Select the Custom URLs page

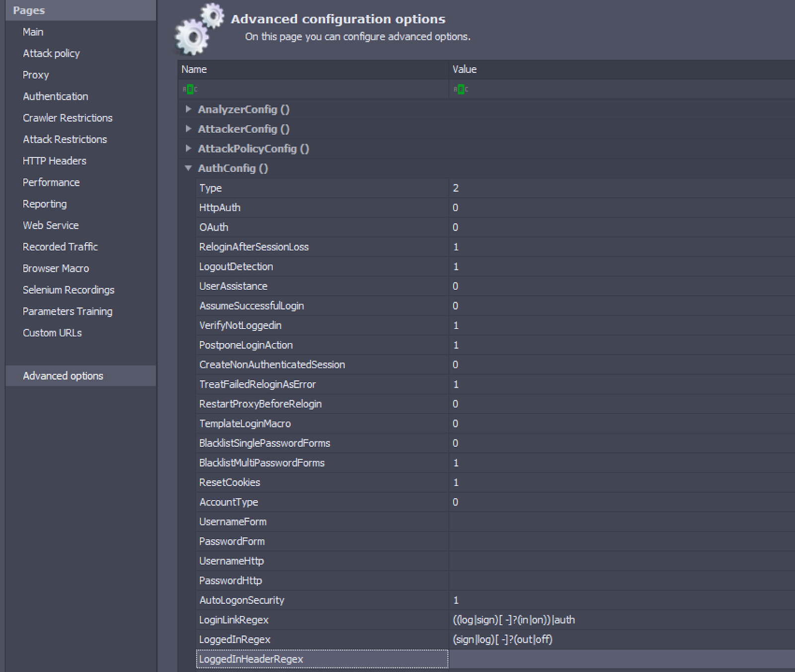tap(52, 333)
